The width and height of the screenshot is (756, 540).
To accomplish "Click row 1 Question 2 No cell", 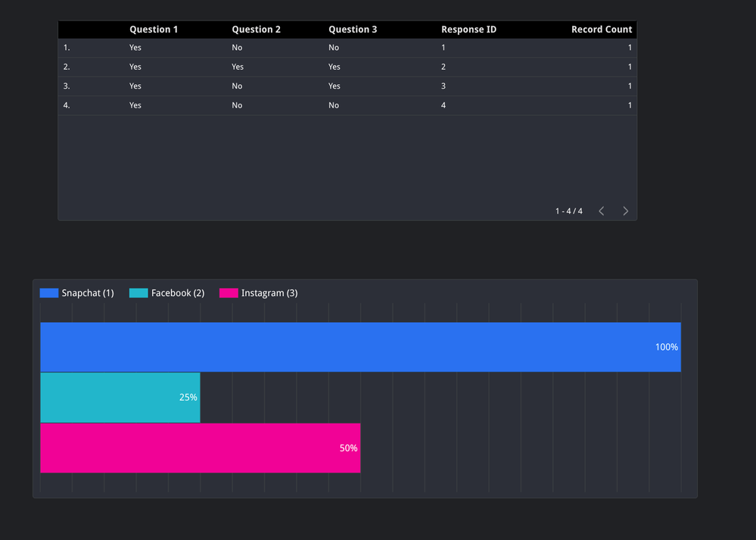I will click(237, 47).
